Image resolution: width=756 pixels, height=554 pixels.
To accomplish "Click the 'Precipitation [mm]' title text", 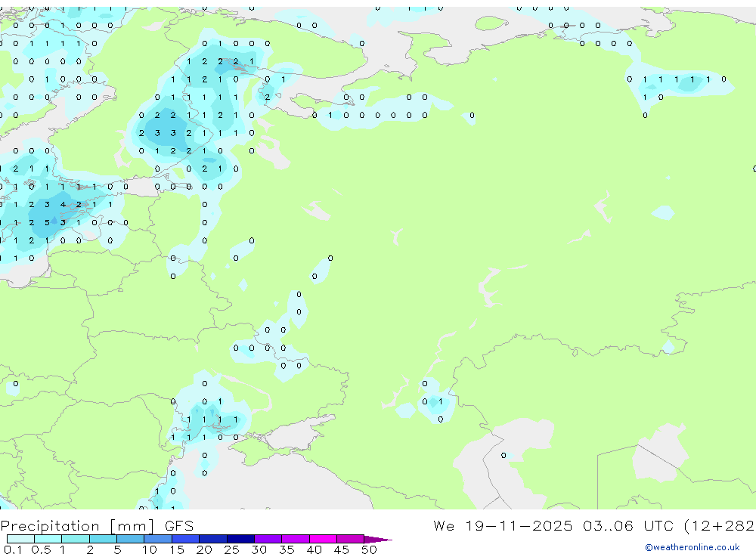I will coord(77,526).
